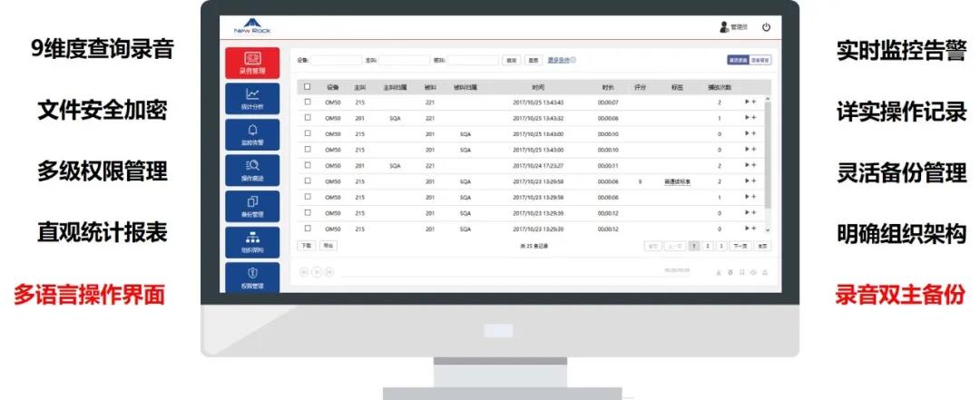Viewport: 980px width, 400px height.
Task: Open 录音管理 in the sidebar
Action: (x=251, y=62)
